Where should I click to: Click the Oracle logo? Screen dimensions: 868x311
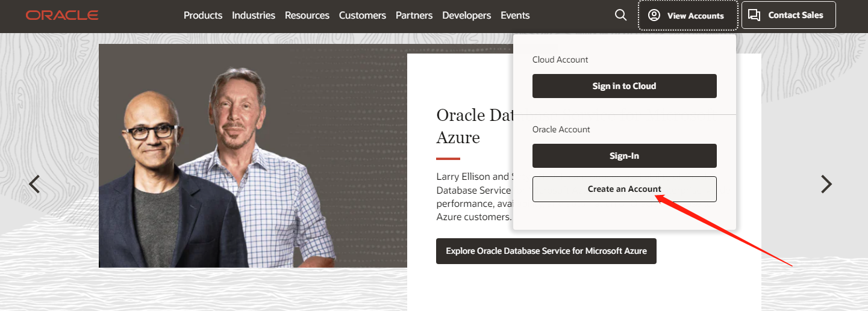pos(62,15)
